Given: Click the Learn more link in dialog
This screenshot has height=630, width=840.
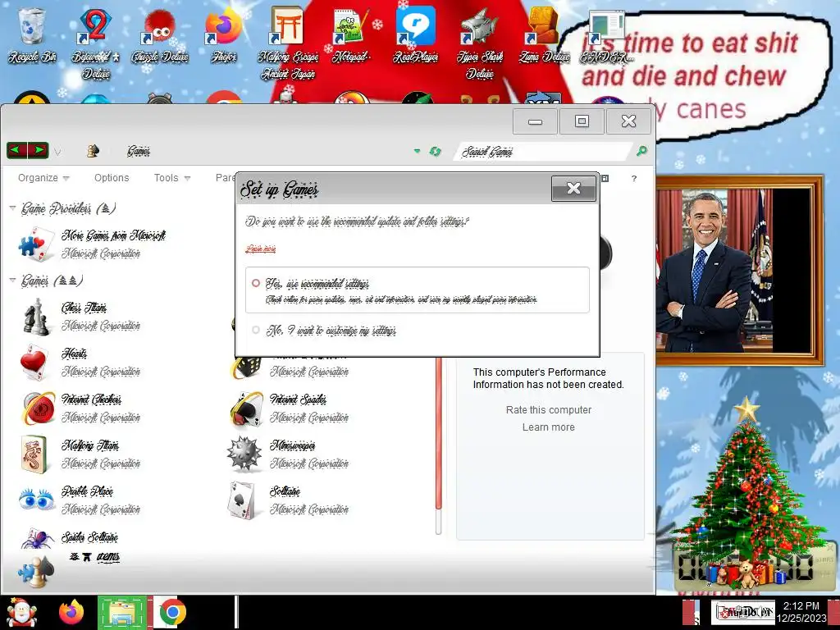Looking at the screenshot, I should (x=260, y=249).
